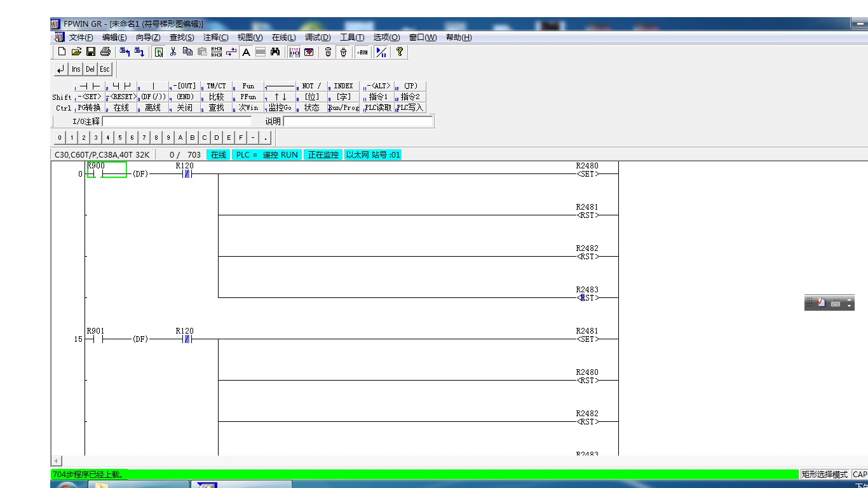Click the scissors Cut icon
The height and width of the screenshot is (488, 868).
tap(173, 52)
